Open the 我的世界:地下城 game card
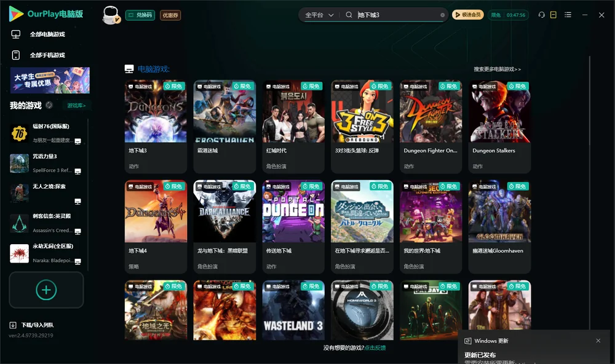This screenshot has width=615, height=364. 430,227
